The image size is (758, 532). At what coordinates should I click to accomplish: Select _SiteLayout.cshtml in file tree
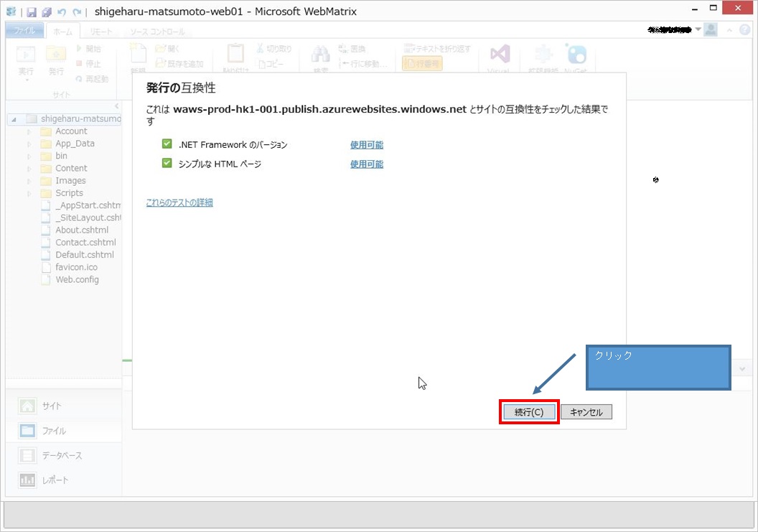click(80, 218)
